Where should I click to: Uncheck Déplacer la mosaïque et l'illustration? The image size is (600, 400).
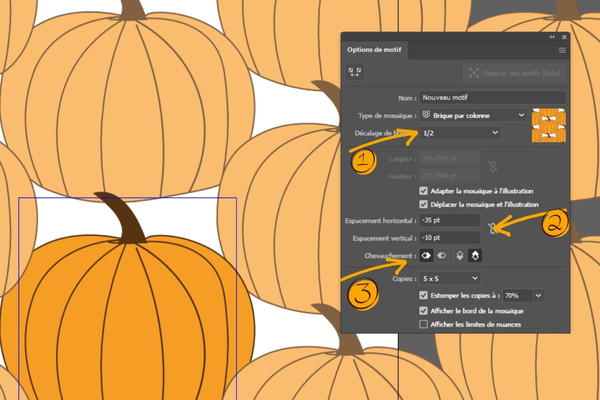coord(423,204)
